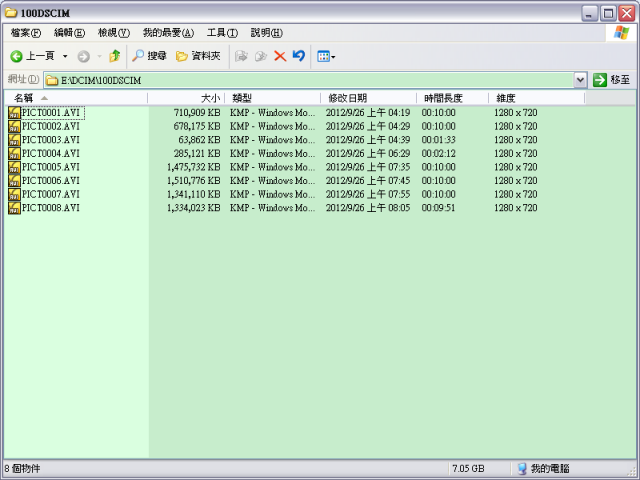Click size value 1,510,776 KB
Viewport: 640px width, 480px height.
pos(194,180)
